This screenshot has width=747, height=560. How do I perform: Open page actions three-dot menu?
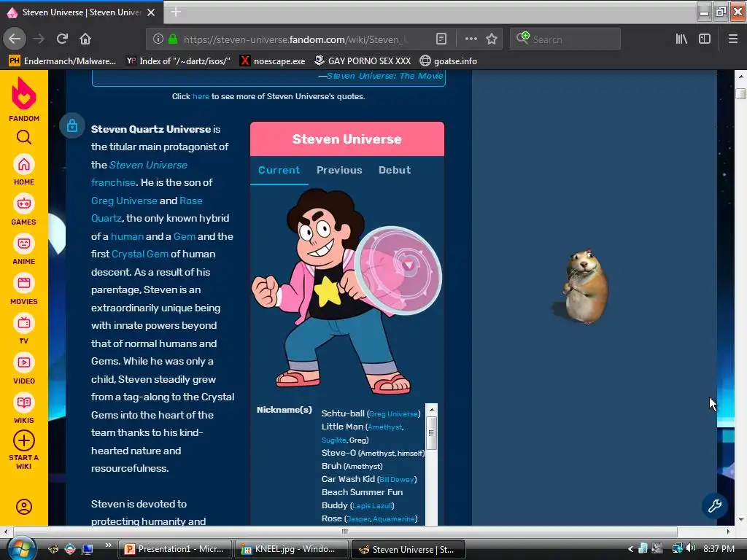471,39
